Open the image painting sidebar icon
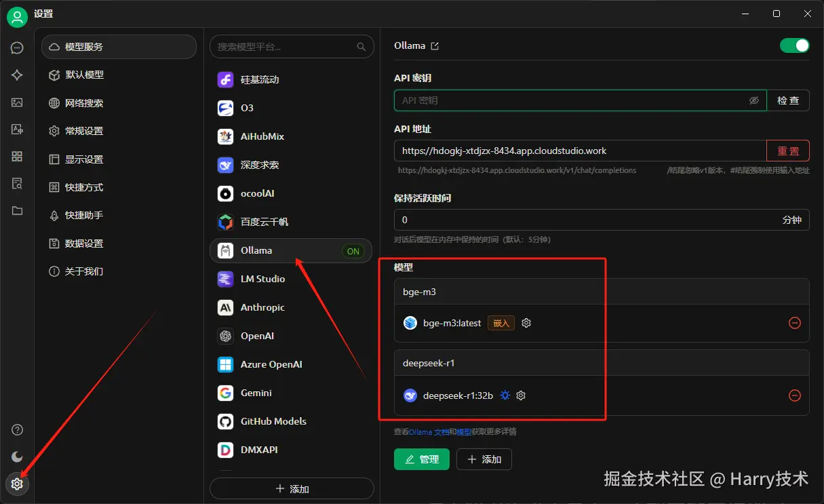This screenshot has width=824, height=504. [x=17, y=102]
